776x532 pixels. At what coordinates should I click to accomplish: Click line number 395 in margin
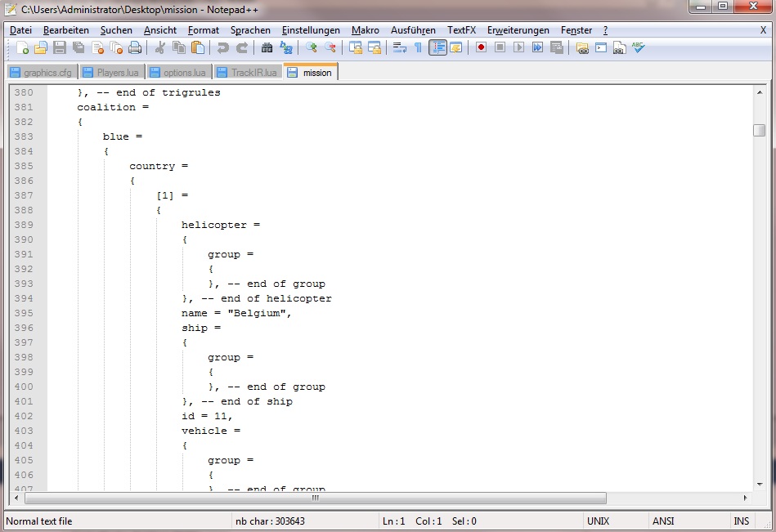[24, 313]
